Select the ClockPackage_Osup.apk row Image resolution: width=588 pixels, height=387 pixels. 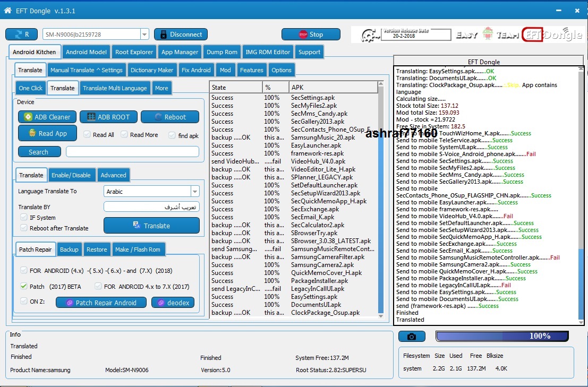coord(293,313)
